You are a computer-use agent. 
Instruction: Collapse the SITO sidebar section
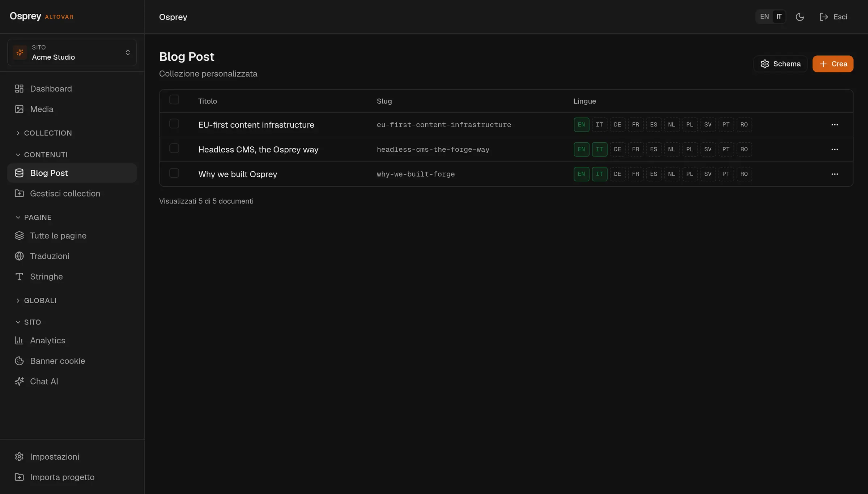28,322
